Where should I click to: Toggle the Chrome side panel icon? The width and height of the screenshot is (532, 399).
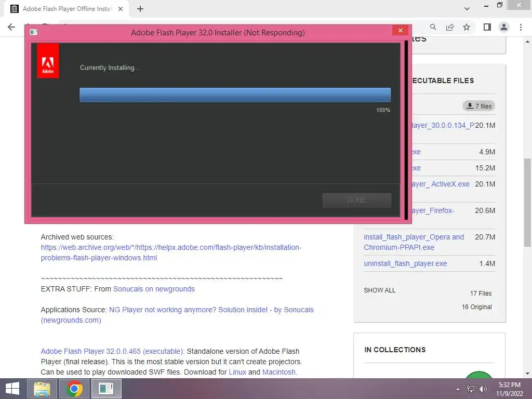tap(487, 27)
